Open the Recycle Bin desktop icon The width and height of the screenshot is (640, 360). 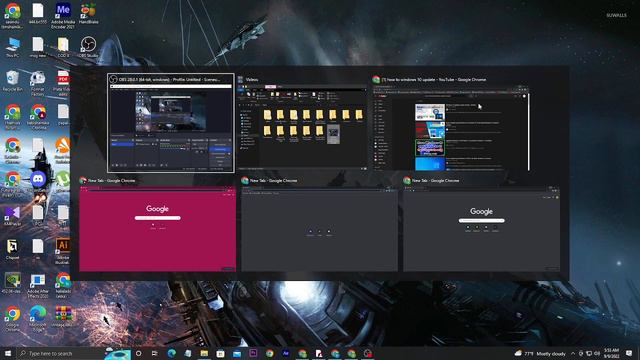12,80
